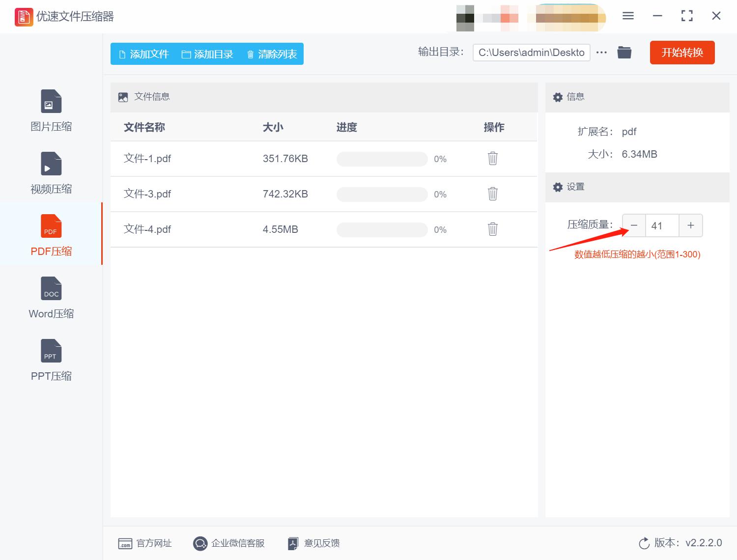Add files with the 添加文件 button
Screen dimensions: 737x560
[x=143, y=54]
